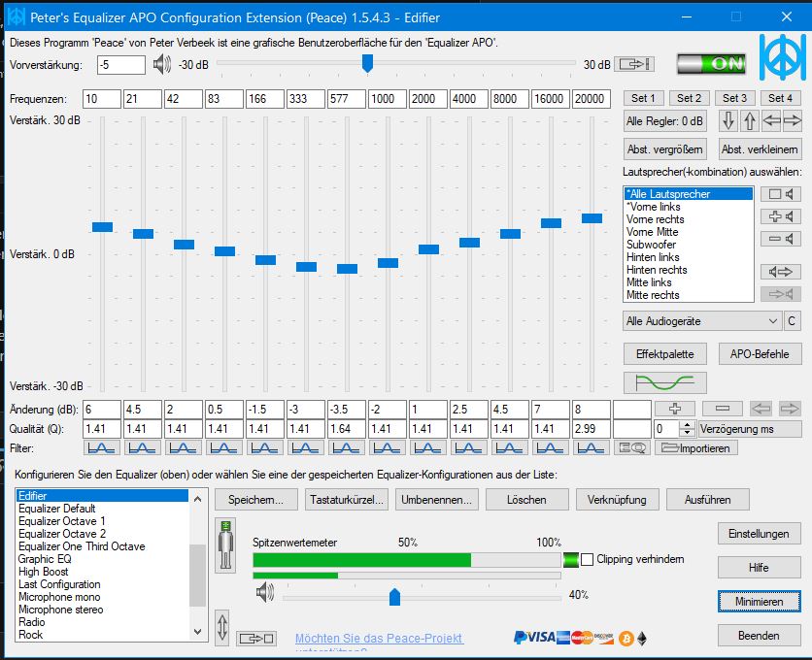Click the green figure status icon
The image size is (812, 660).
point(225,545)
